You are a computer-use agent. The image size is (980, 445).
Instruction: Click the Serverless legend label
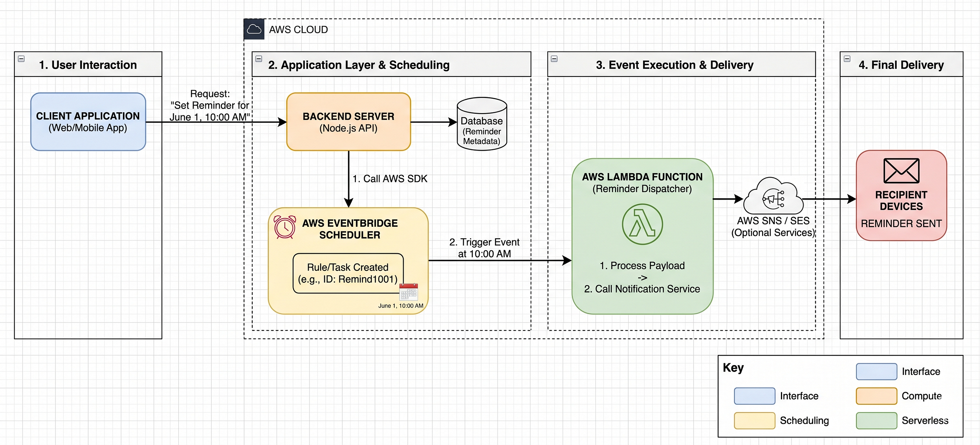925,421
